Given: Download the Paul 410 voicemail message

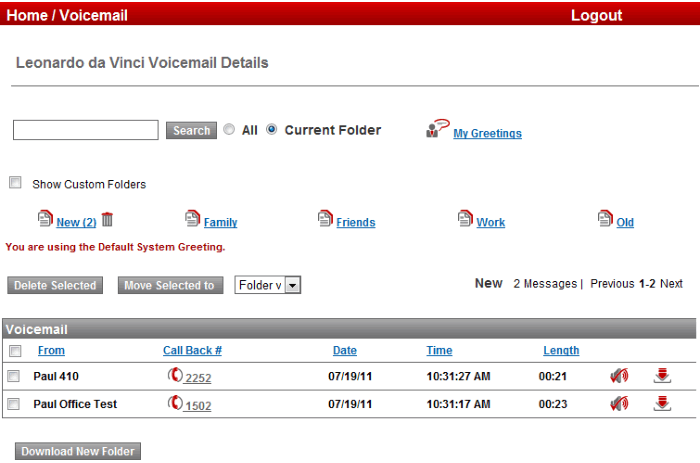Looking at the screenshot, I should (662, 375).
